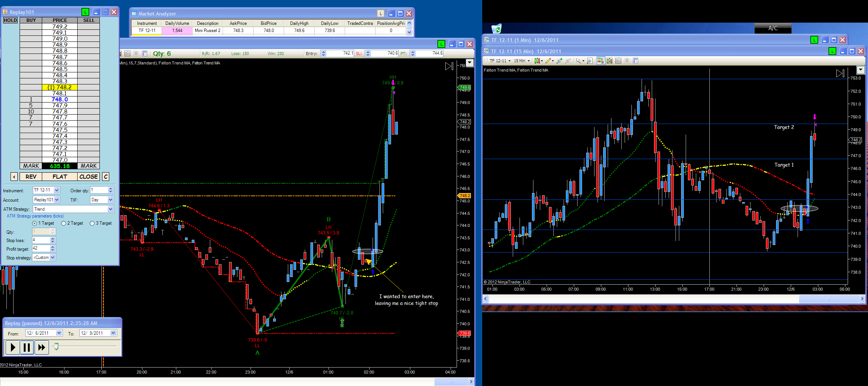Click the L link button on Market Analyzer window
The image size is (868, 386).
[x=381, y=14]
